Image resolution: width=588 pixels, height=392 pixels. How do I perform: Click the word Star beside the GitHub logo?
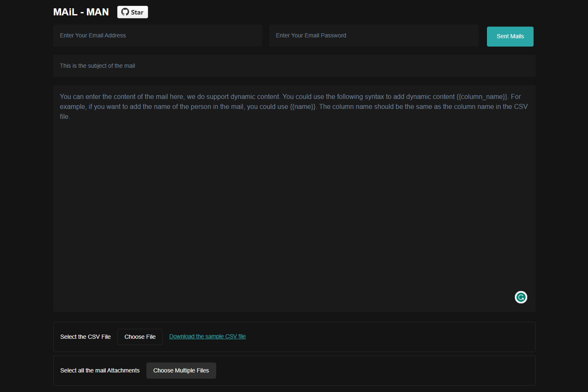(x=137, y=12)
